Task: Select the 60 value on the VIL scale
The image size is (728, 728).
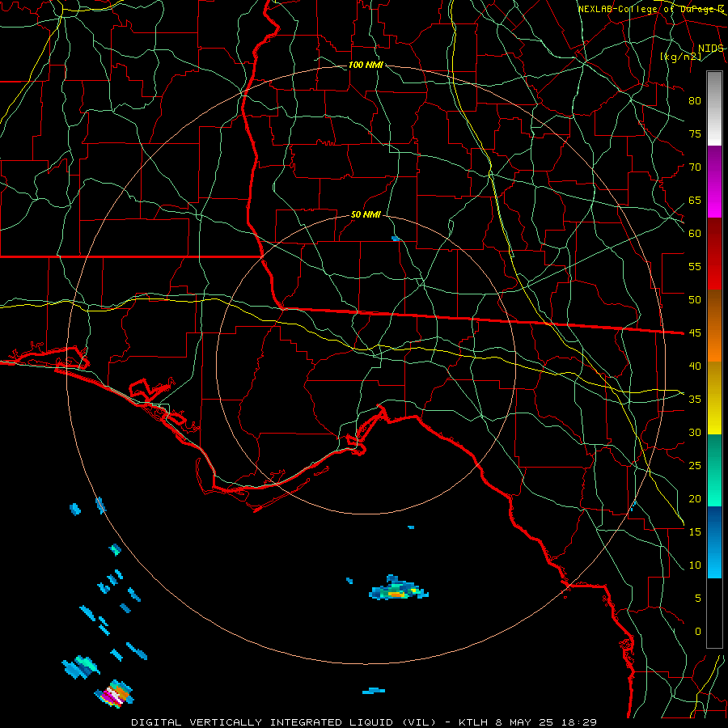Action: 695,234
